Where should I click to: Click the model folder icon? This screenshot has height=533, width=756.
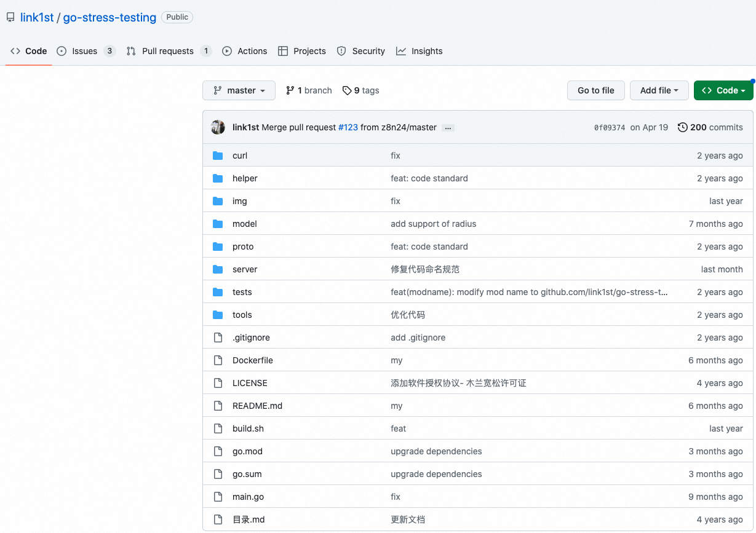tap(218, 224)
